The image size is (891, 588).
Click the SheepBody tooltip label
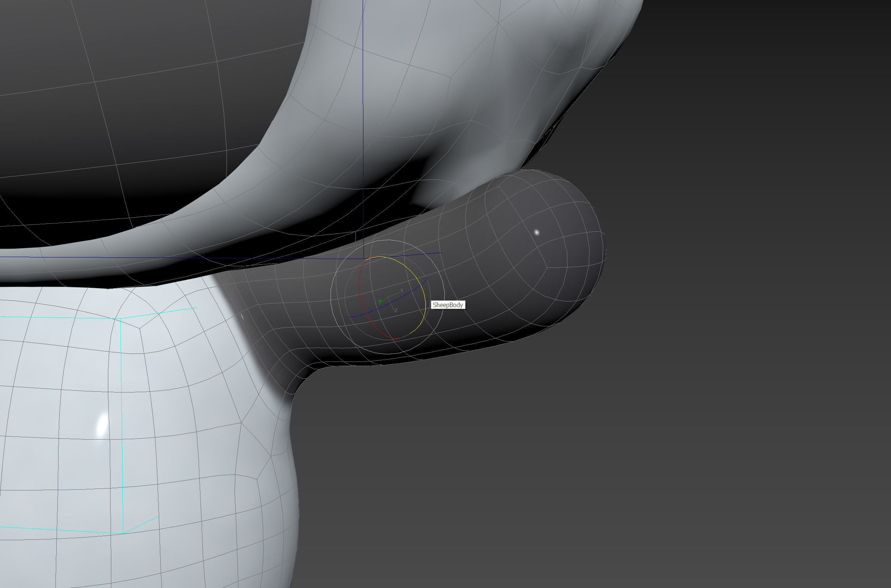pos(448,305)
